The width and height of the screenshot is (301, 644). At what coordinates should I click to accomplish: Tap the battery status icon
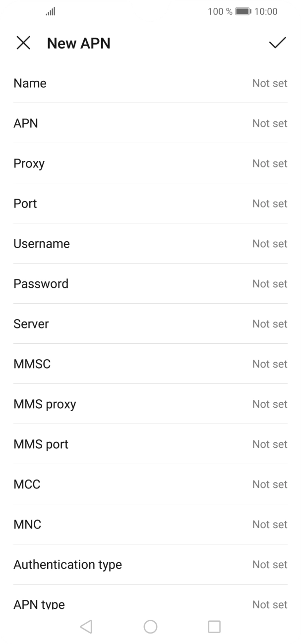(242, 11)
